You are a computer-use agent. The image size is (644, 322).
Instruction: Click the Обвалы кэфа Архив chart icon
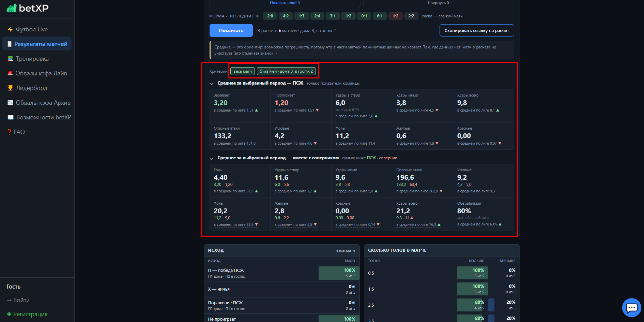coord(10,103)
